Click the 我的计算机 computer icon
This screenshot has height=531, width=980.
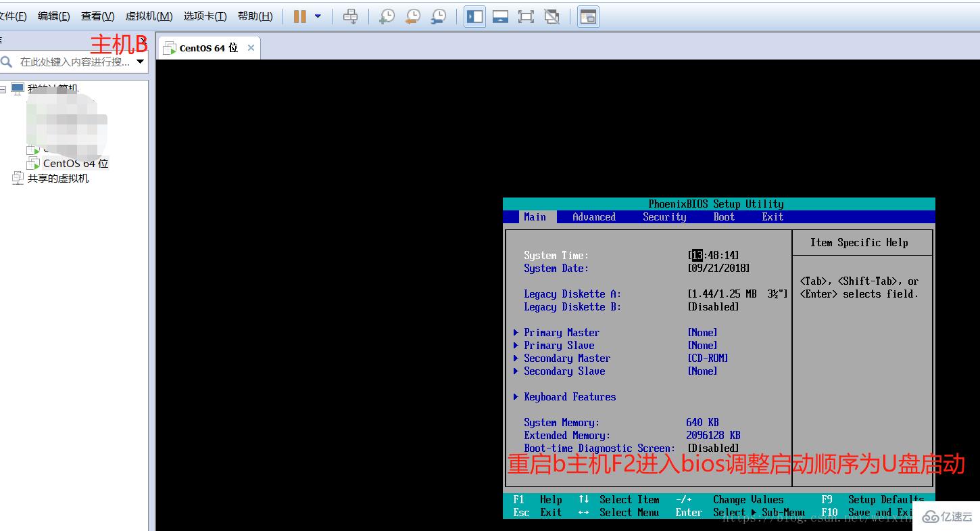tap(18, 89)
